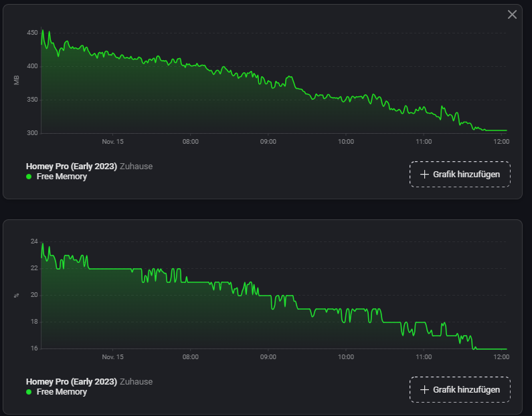532x416 pixels.
Task: Click the Zuhause label under the MB chart
Action: (x=136, y=167)
